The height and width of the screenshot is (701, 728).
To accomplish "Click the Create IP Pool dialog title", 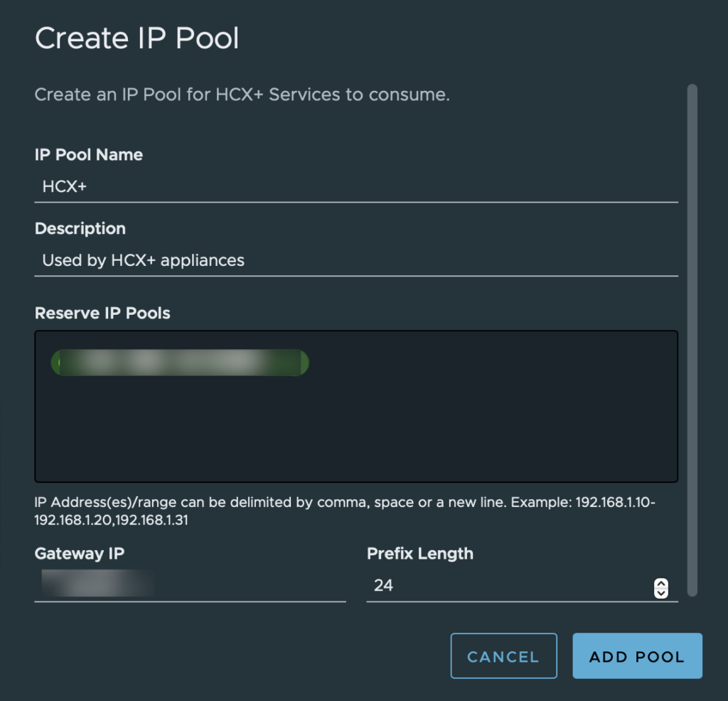I will [x=137, y=38].
